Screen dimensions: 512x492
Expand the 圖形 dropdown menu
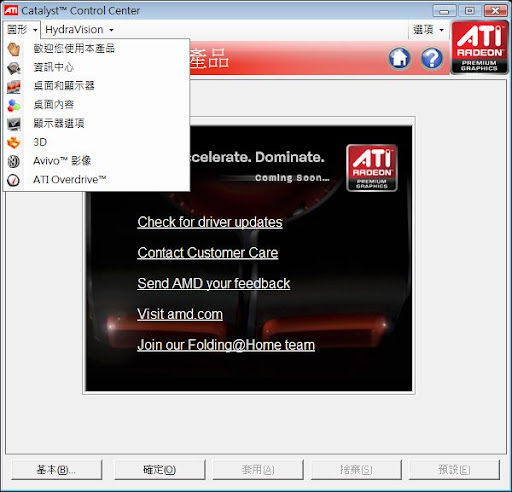22,30
